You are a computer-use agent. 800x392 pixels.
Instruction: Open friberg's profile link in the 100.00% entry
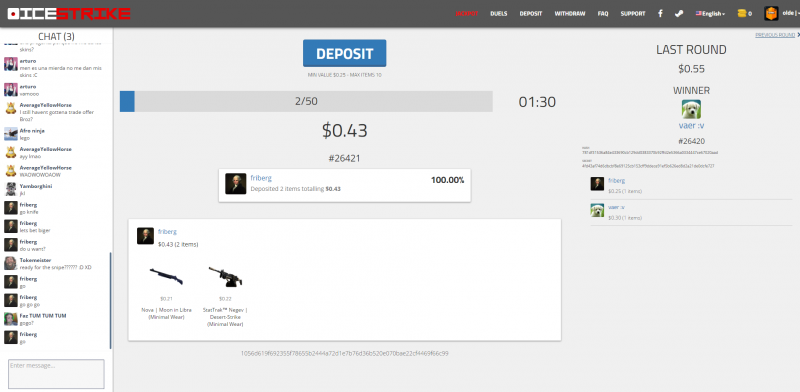point(261,178)
